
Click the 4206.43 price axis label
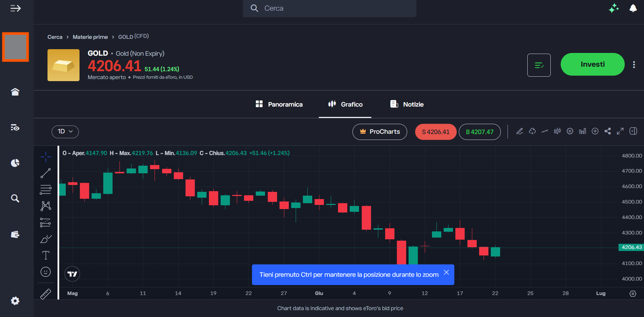(631, 247)
